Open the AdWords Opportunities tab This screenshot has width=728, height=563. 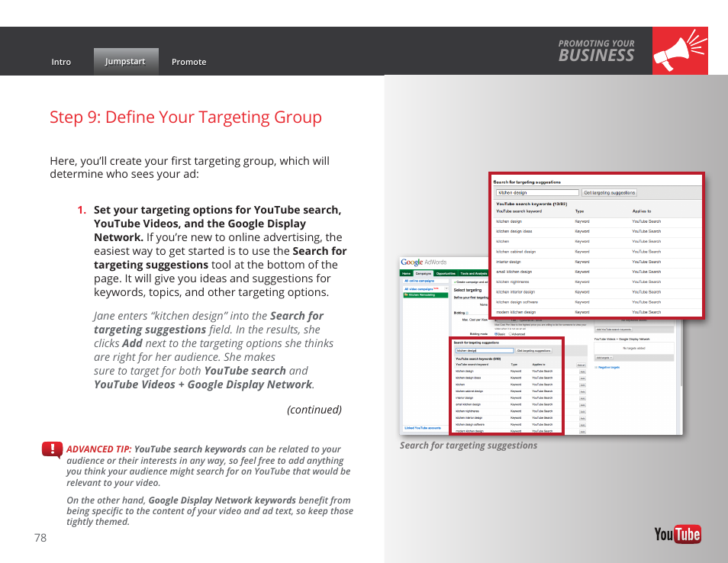[x=446, y=273]
